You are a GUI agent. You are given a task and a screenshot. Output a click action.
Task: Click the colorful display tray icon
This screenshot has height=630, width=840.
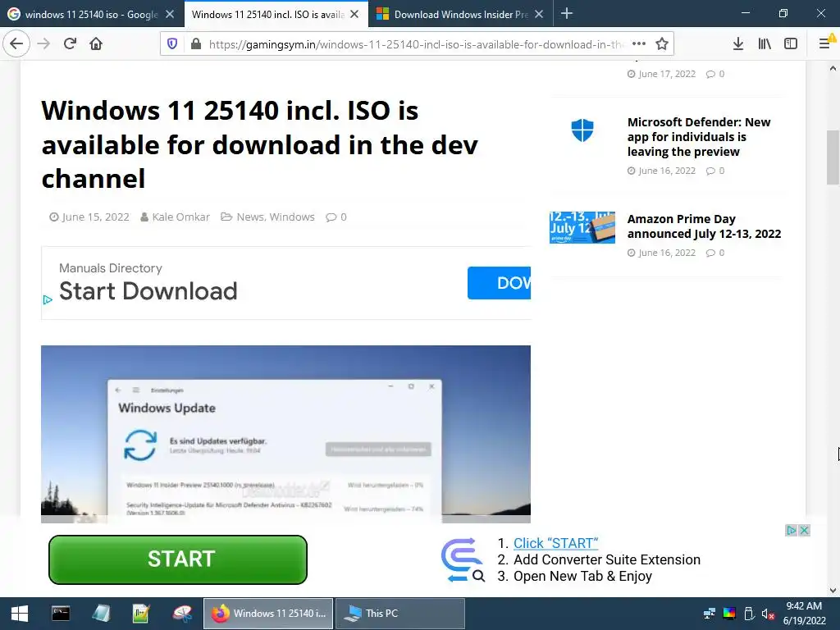point(729,614)
